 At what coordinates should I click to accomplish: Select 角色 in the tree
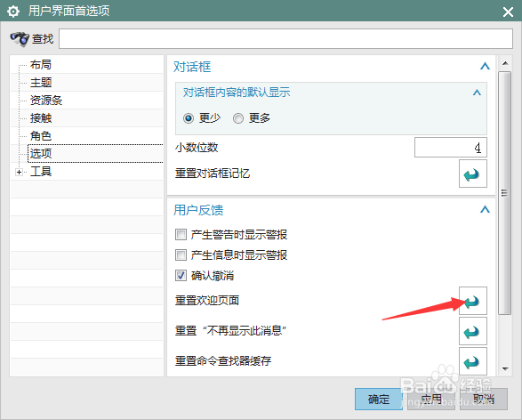[x=41, y=136]
